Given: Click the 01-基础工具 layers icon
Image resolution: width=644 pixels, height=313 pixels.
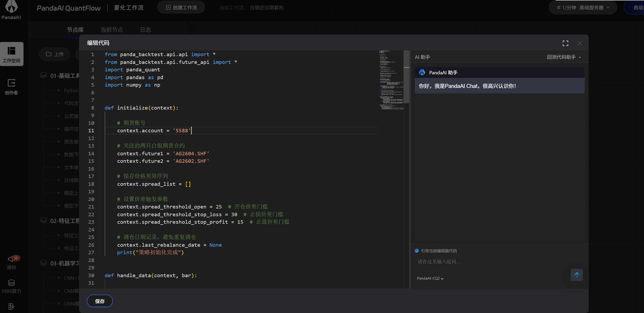Looking at the screenshot, I should point(44,75).
